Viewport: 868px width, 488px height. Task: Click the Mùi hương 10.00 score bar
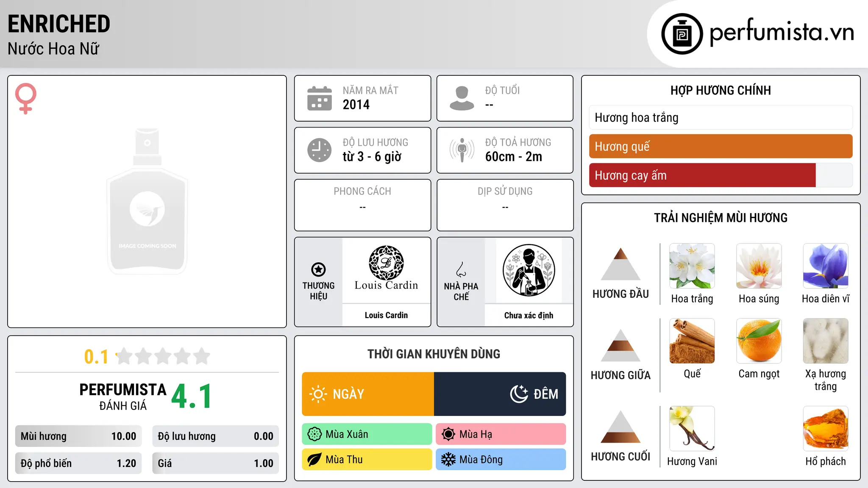78,436
